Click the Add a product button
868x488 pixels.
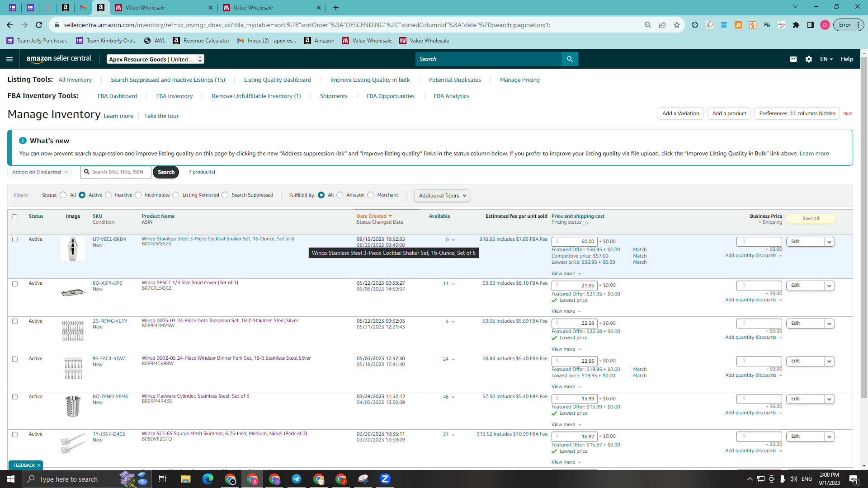coord(729,113)
